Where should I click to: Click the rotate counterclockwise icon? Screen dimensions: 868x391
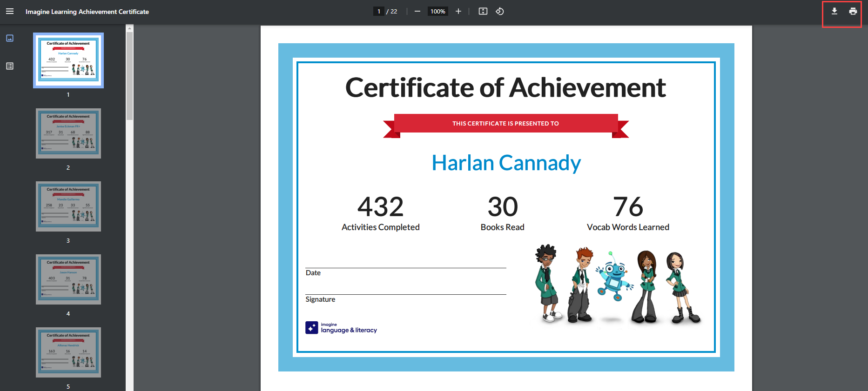500,12
